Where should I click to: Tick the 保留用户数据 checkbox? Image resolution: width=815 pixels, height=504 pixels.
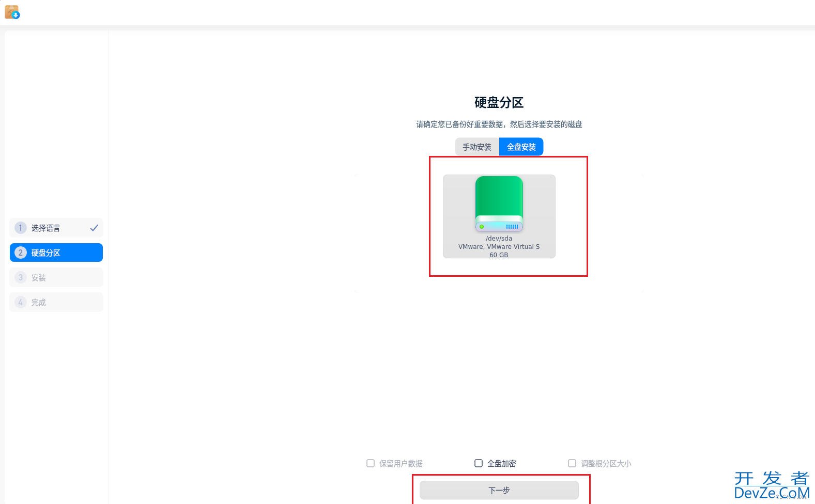(x=371, y=463)
